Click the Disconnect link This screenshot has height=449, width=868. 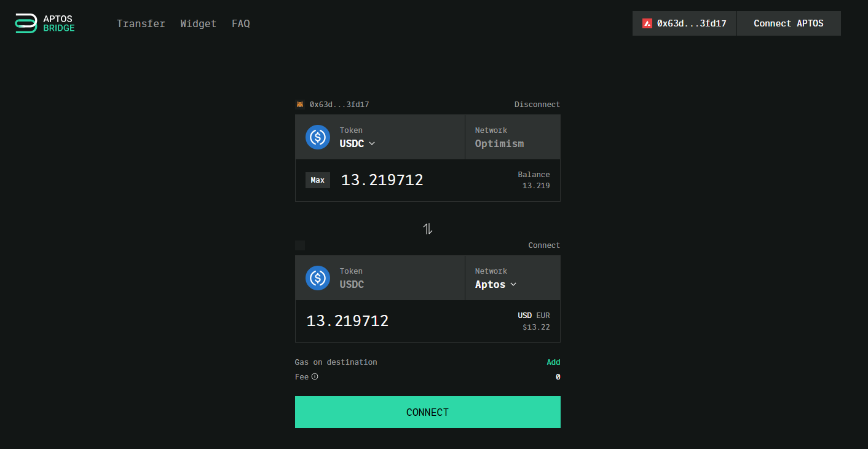pos(537,105)
